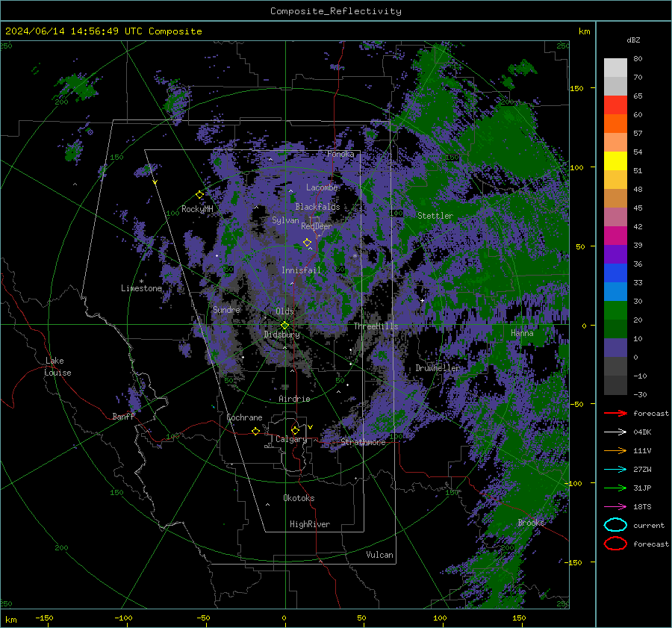Viewport: 672px width, 628px height.
Task: Click the yellow diamond marker at Calgary
Action: click(x=295, y=430)
